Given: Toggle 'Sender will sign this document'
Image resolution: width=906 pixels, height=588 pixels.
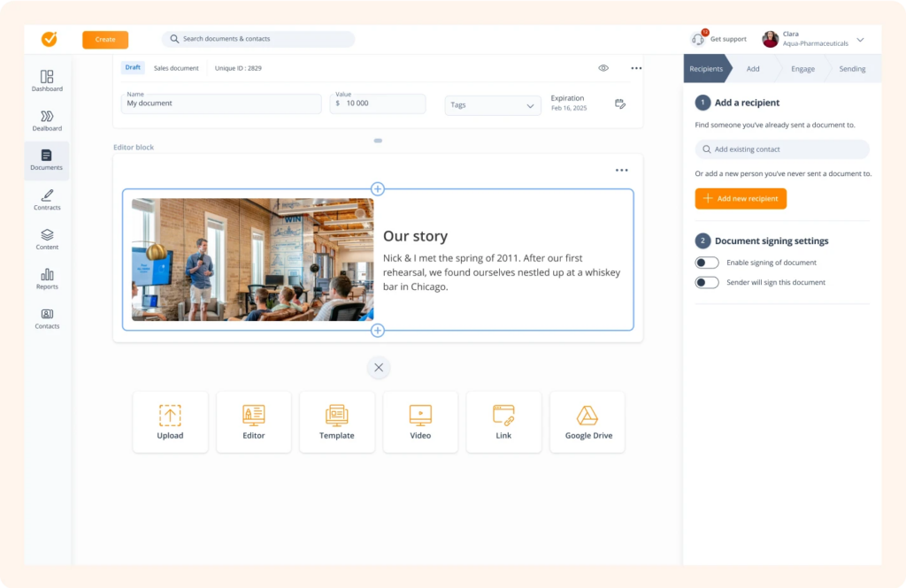Looking at the screenshot, I should pos(706,282).
